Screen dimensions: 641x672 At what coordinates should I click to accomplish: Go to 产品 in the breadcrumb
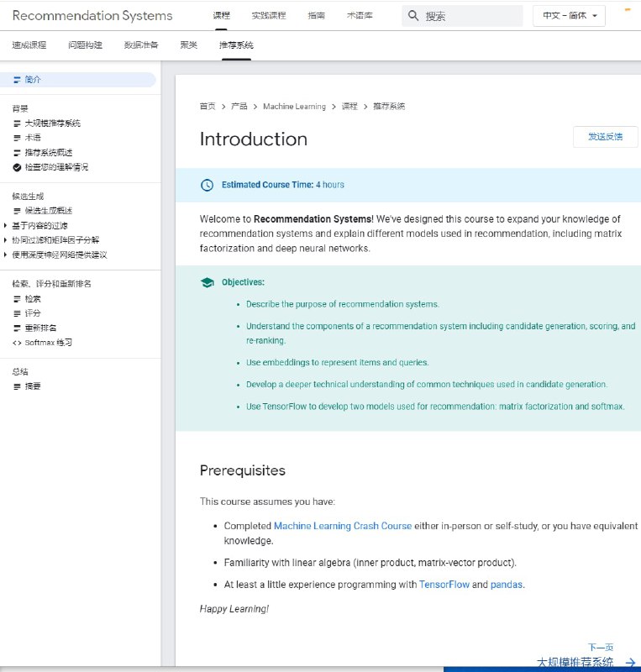click(x=239, y=107)
